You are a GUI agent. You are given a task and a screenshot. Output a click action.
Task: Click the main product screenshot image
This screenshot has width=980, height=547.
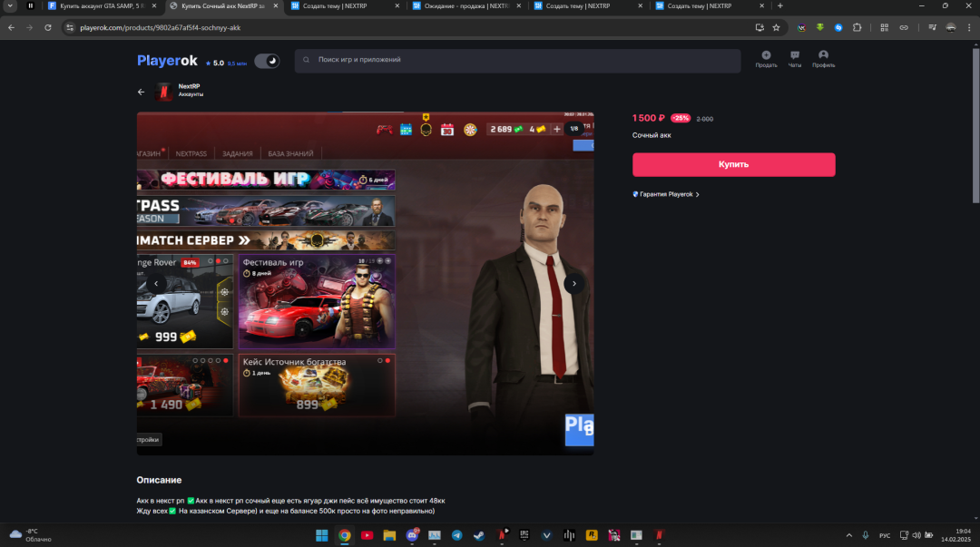point(365,284)
